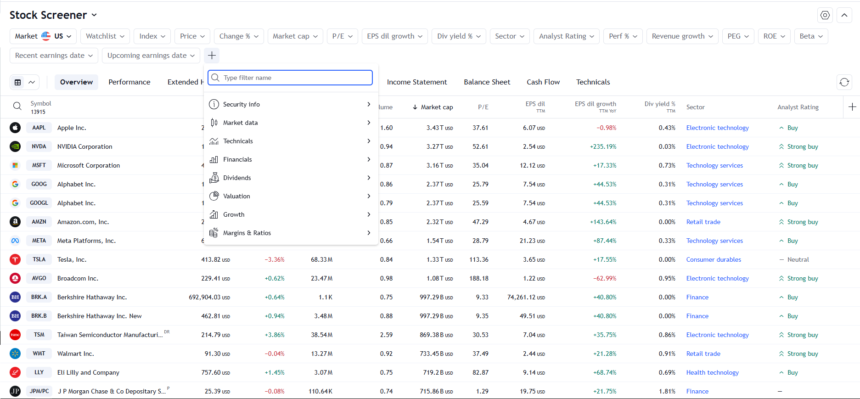Image resolution: width=860 pixels, height=399 pixels.
Task: Switch to the chart view icon
Action: tap(31, 82)
